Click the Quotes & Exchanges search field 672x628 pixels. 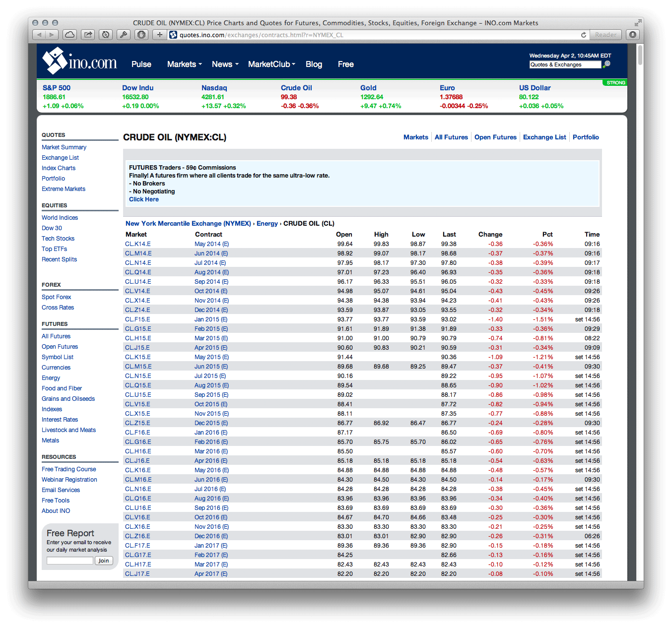(x=565, y=64)
